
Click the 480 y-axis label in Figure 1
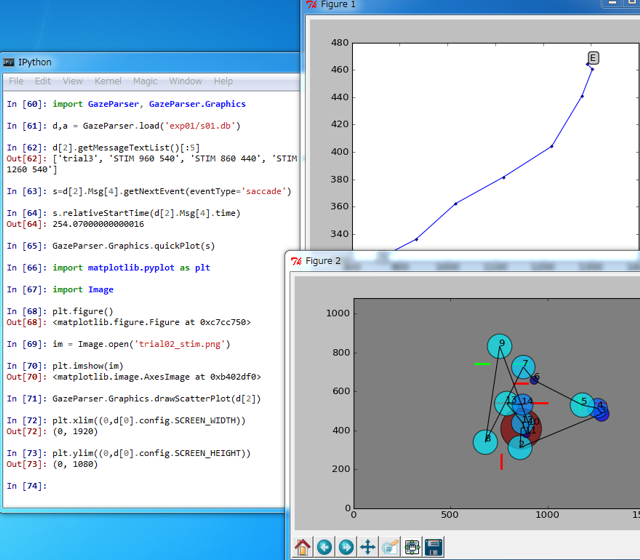340,43
